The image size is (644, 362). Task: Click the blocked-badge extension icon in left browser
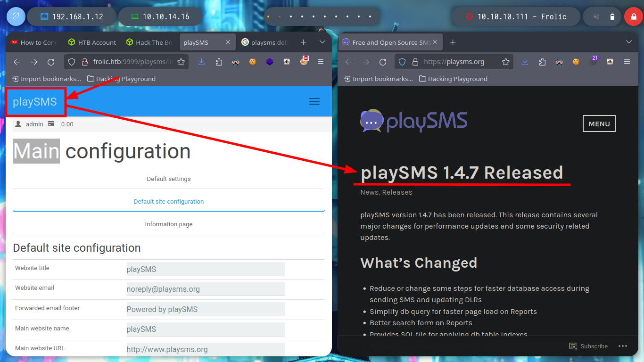pos(304,61)
